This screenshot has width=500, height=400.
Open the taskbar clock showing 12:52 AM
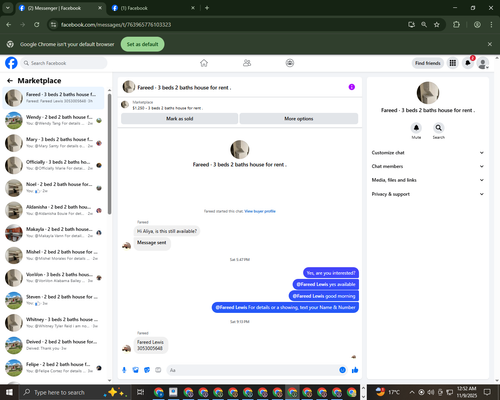pos(467,392)
